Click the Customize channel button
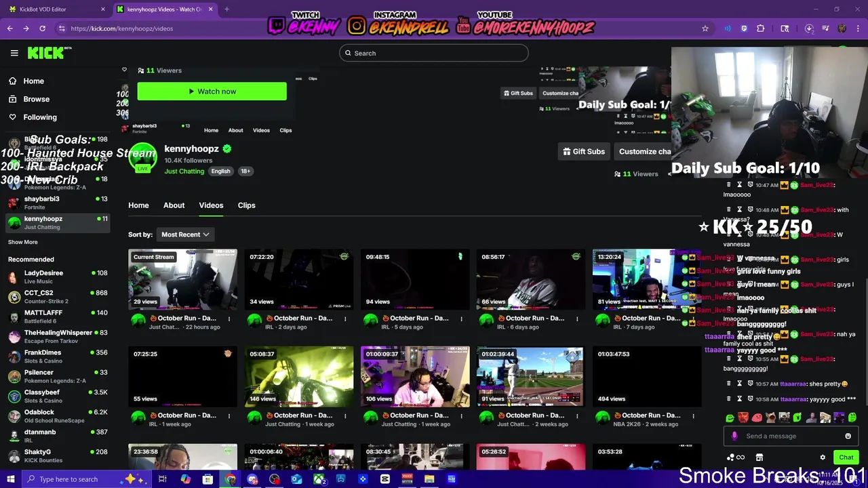This screenshot has height=488, width=868. [644, 151]
